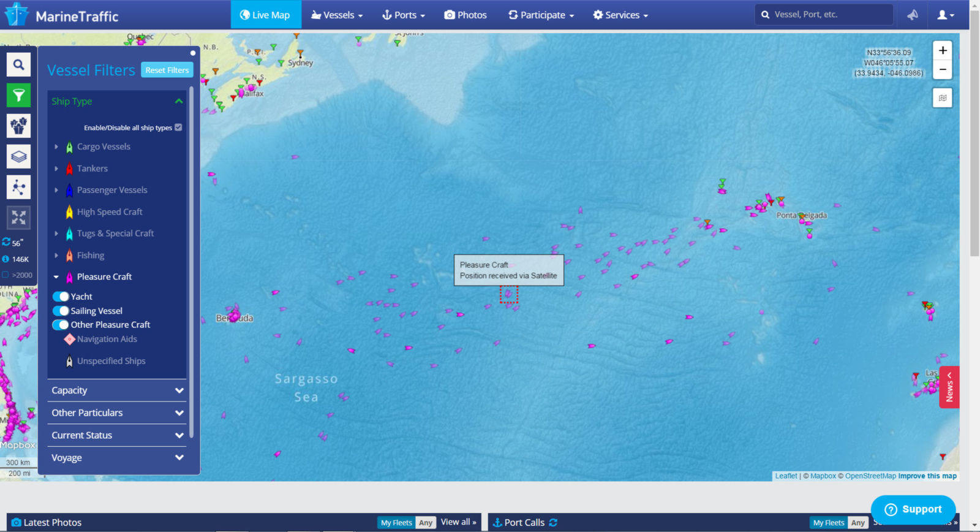
Task: Open the Photos page
Action: [x=466, y=15]
